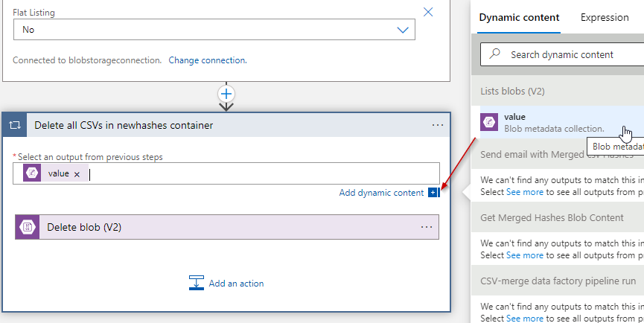Click the search magnifier icon in Dynamic content
This screenshot has width=644, height=323.
click(x=494, y=54)
